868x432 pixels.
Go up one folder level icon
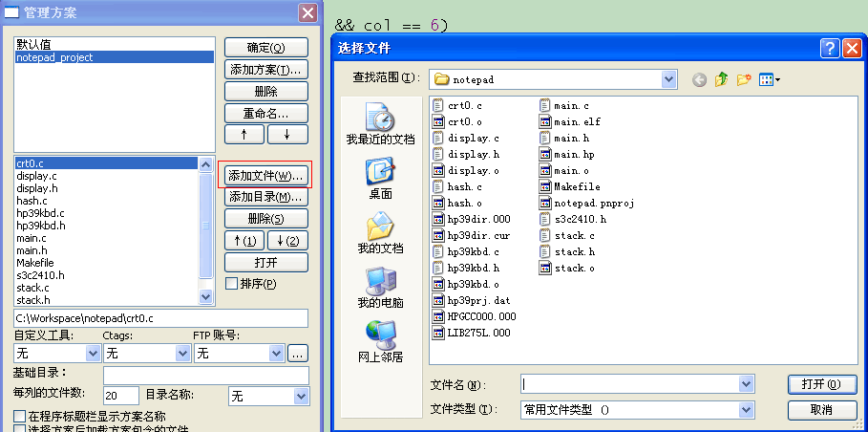[x=721, y=79]
